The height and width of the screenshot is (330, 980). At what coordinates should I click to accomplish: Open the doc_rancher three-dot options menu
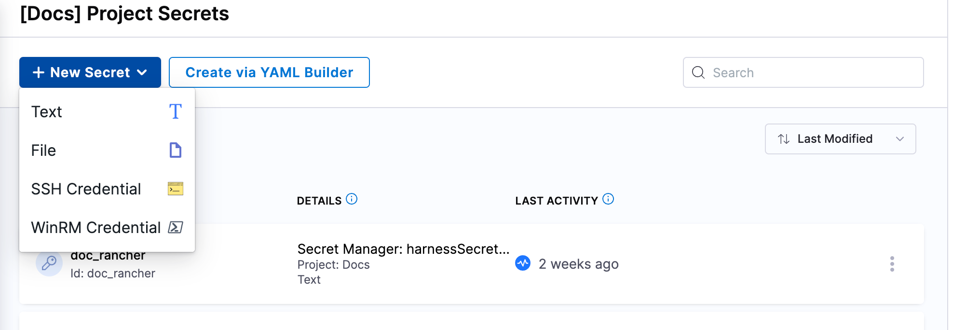[x=892, y=264]
